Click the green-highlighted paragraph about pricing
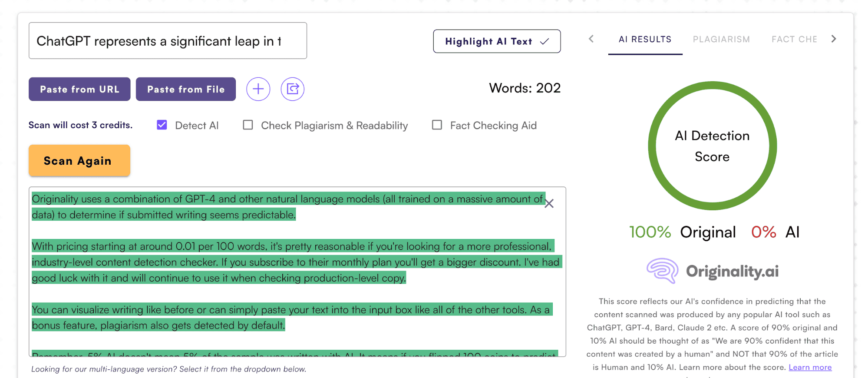 (x=295, y=262)
